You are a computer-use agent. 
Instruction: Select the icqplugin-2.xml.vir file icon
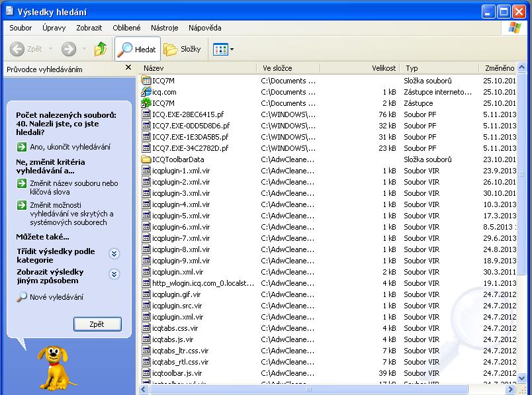[146, 182]
